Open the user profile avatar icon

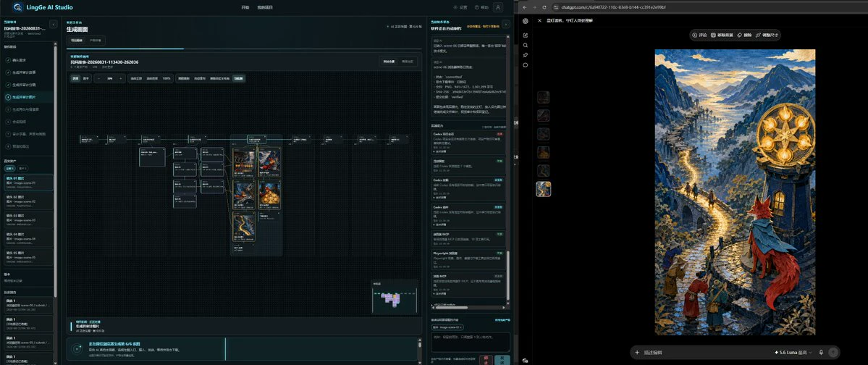click(x=498, y=7)
